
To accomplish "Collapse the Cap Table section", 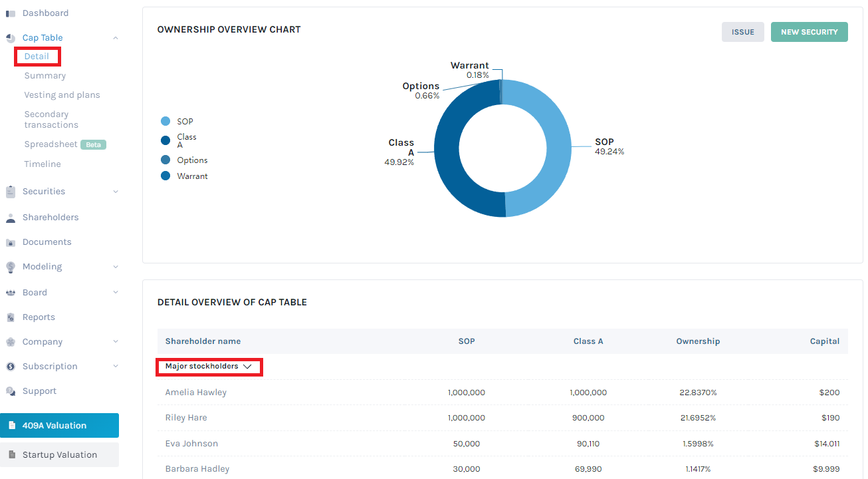I will tap(116, 37).
